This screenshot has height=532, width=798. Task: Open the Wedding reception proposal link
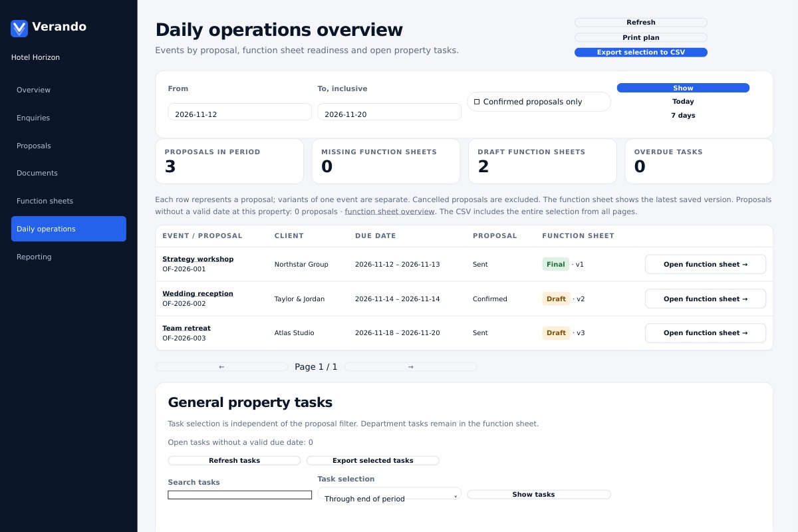198,293
